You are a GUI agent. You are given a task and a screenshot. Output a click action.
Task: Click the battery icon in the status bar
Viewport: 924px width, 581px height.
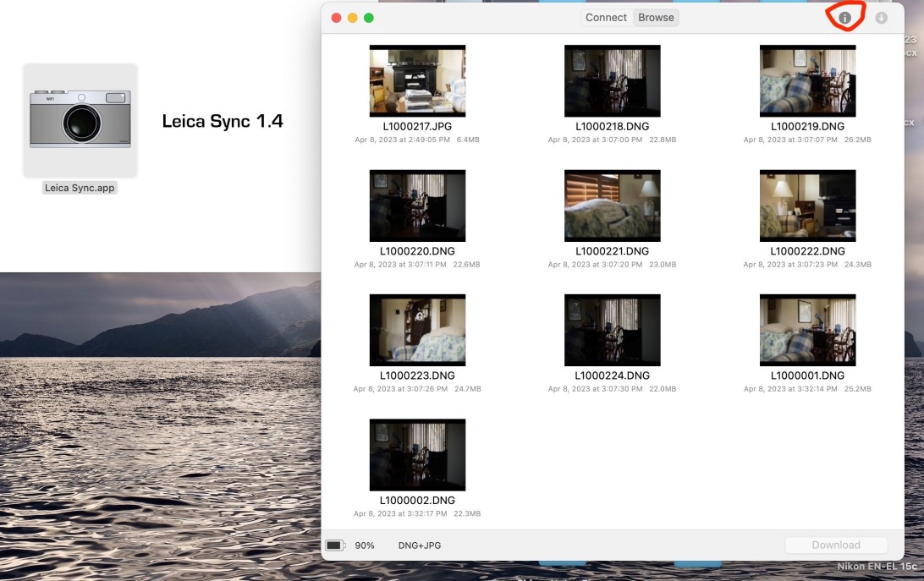(335, 545)
